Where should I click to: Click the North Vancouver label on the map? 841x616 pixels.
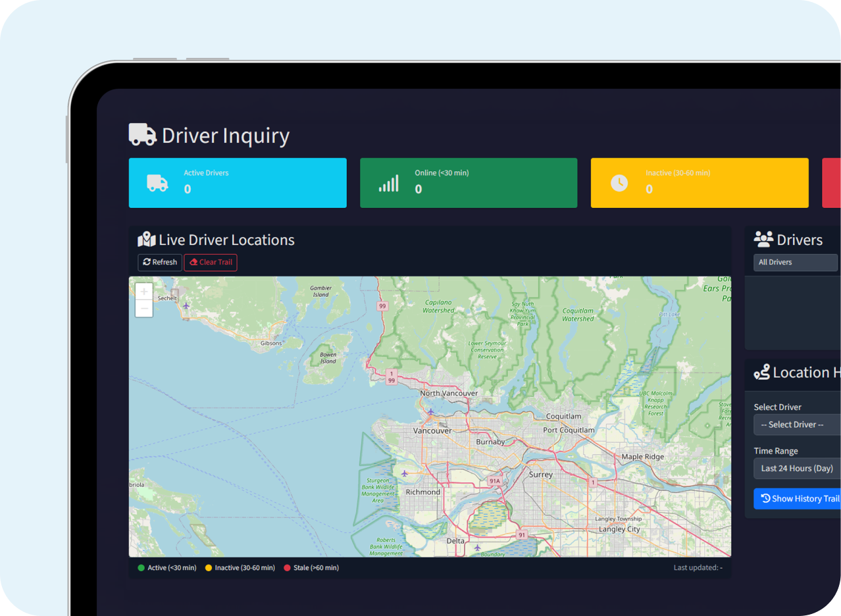(x=449, y=394)
